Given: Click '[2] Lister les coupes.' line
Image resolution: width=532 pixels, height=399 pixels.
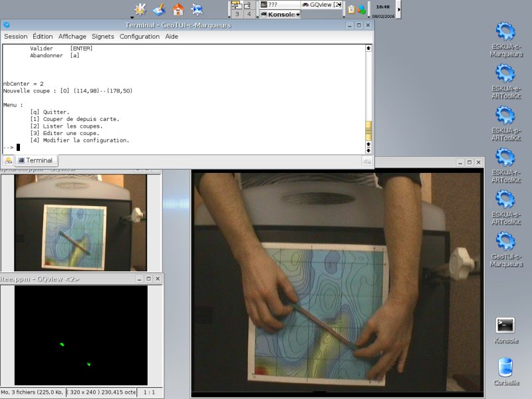Looking at the screenshot, I should click(x=66, y=126).
